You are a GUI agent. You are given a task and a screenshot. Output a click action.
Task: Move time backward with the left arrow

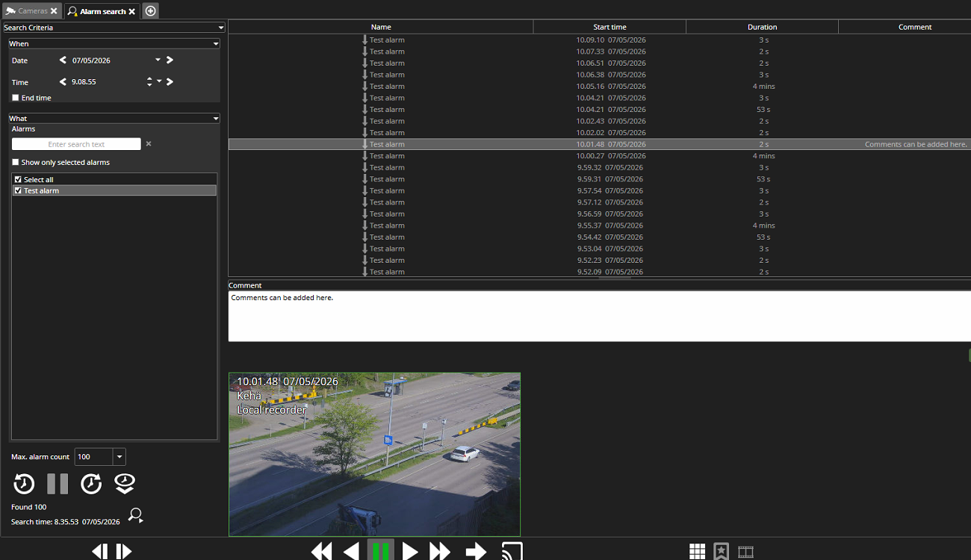(x=63, y=82)
